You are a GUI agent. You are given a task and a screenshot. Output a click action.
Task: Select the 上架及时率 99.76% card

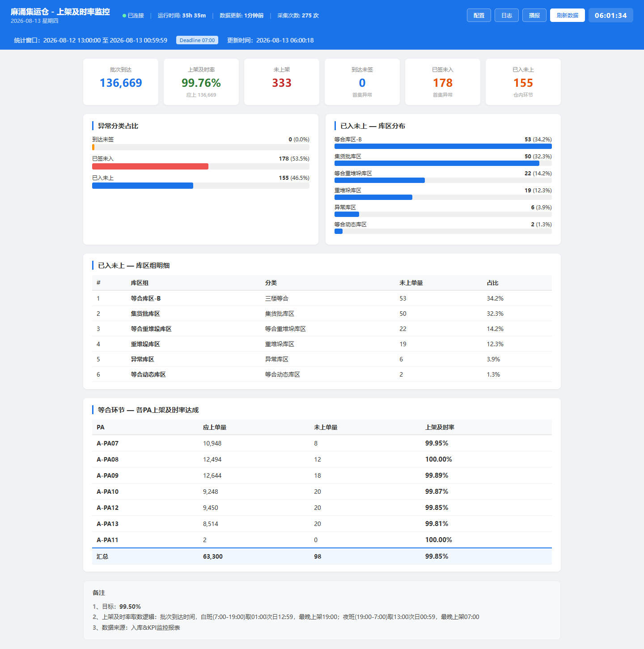pyautogui.click(x=201, y=82)
